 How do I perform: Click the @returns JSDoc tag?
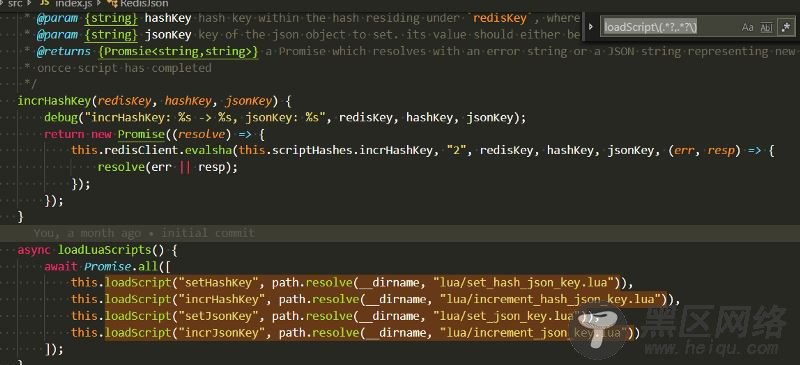coord(63,52)
